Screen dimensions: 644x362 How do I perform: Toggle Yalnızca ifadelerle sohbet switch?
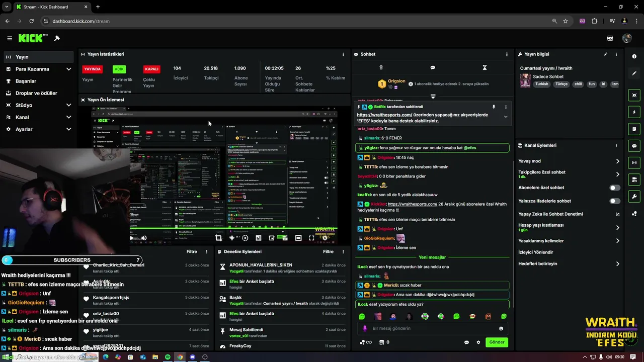pyautogui.click(x=615, y=201)
